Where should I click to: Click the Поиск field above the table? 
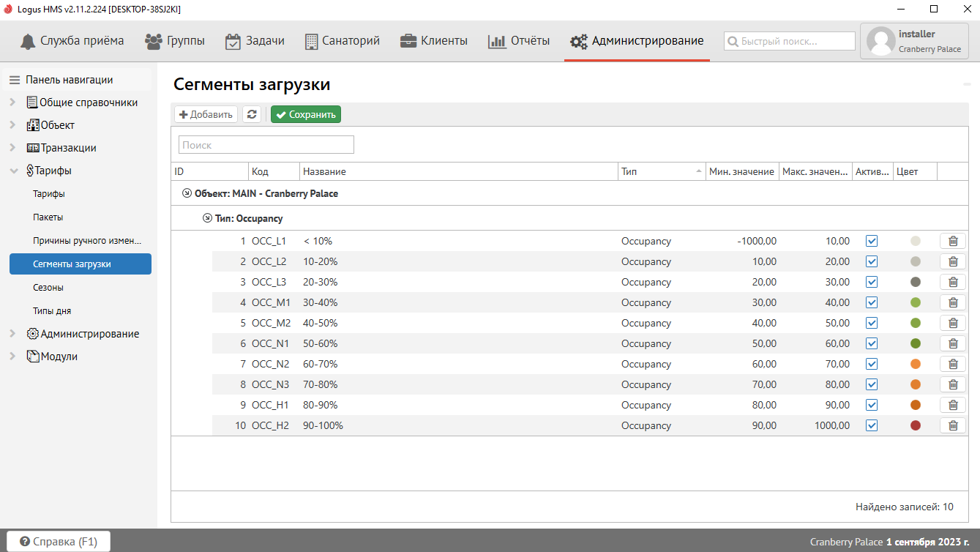point(266,145)
